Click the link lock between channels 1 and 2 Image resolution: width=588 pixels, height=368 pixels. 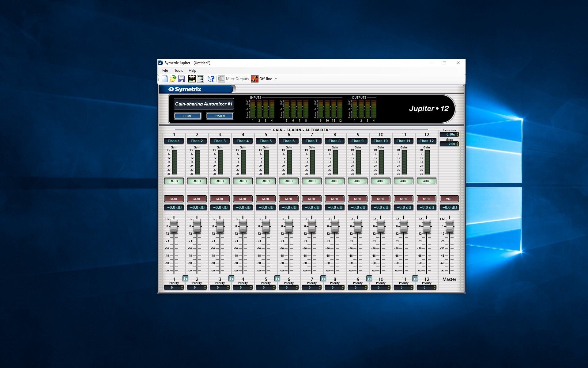click(185, 278)
